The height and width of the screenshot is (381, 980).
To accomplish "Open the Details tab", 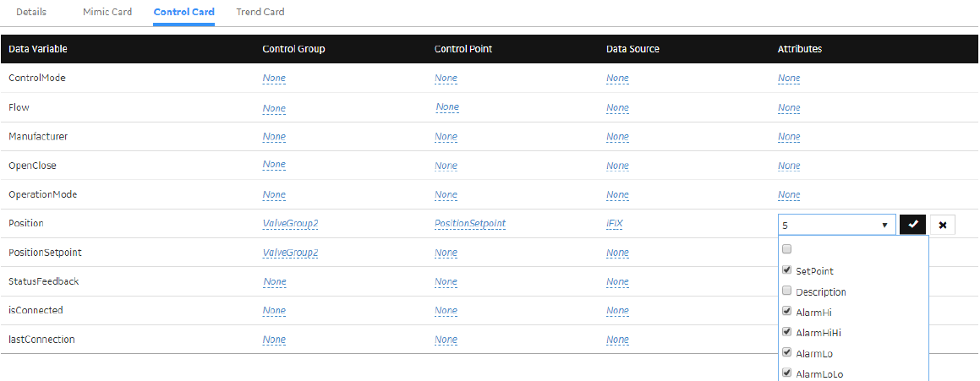I will pyautogui.click(x=31, y=12).
